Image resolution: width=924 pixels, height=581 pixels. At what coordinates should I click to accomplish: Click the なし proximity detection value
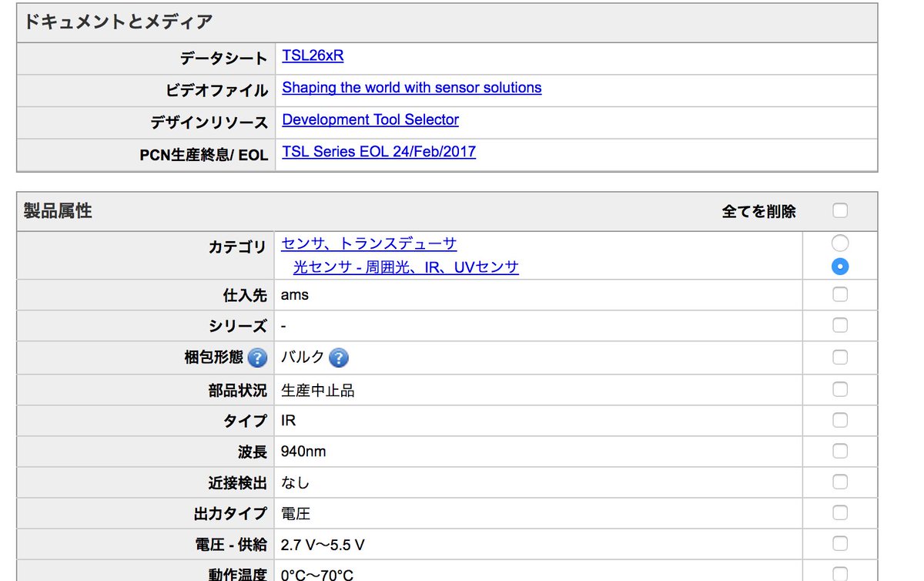(x=295, y=483)
